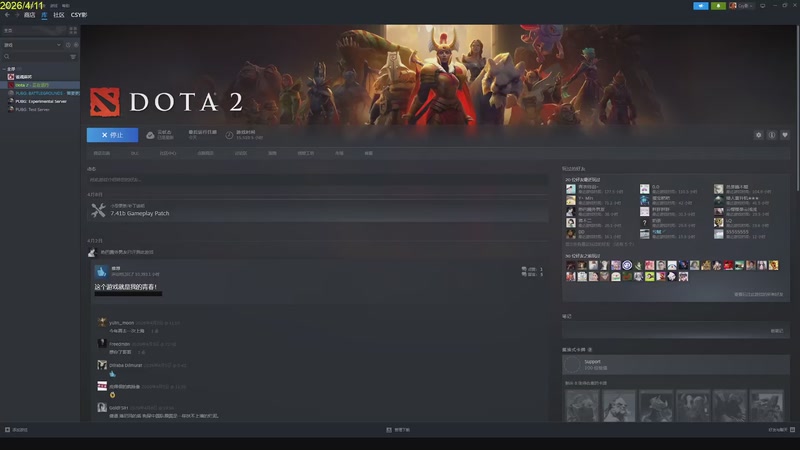This screenshot has height=450, width=800.
Task: Click the ready-to-play filter icon
Action: (x=76, y=45)
